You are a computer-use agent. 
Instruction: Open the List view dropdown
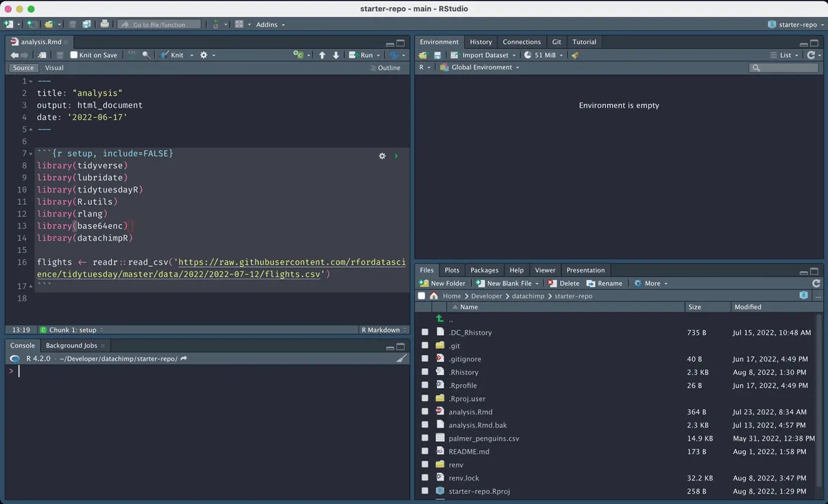(785, 55)
